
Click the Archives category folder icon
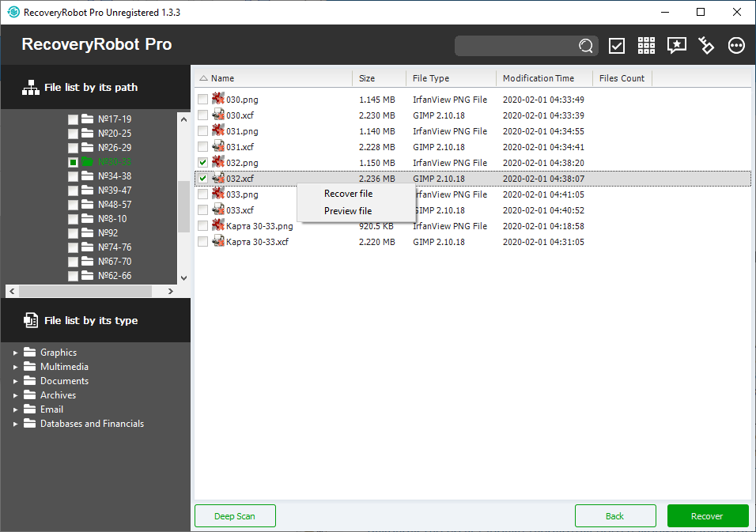30,394
